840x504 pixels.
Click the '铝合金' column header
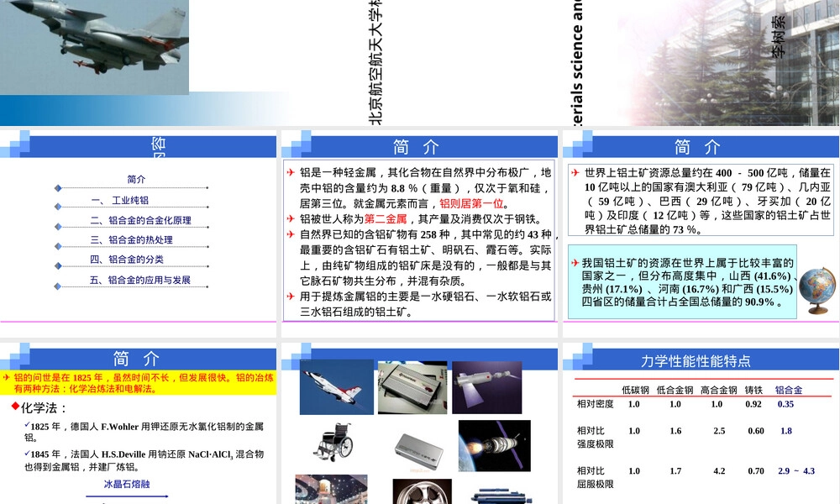(789, 390)
